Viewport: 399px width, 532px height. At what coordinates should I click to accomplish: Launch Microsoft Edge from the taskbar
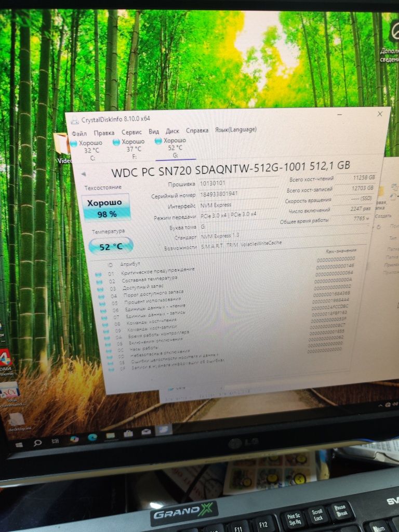point(92,437)
